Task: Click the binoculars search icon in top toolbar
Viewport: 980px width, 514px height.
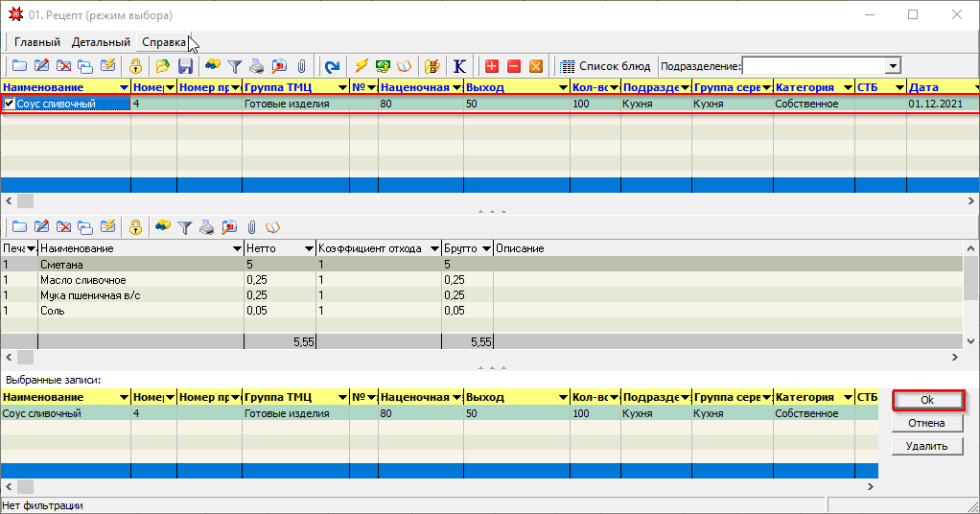Action: (x=213, y=66)
